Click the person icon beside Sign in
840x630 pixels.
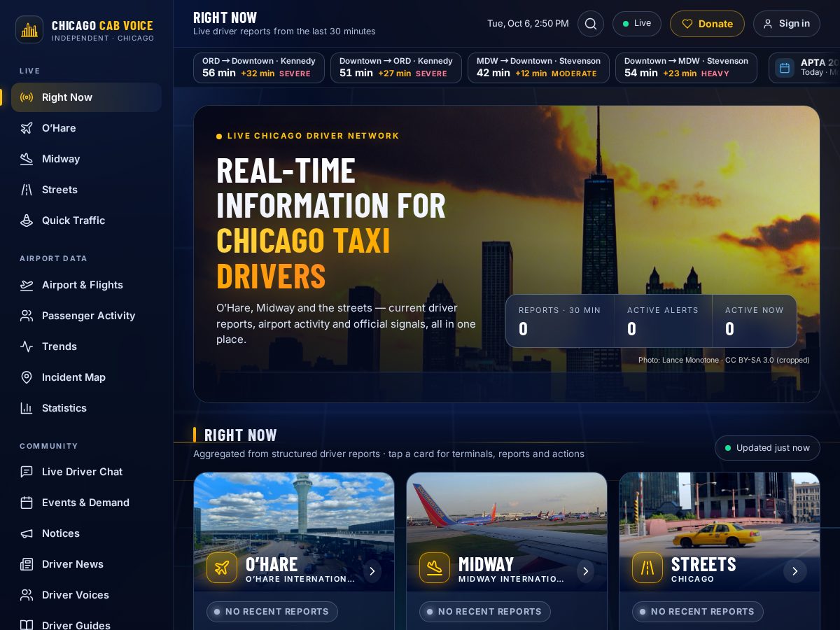coord(768,24)
